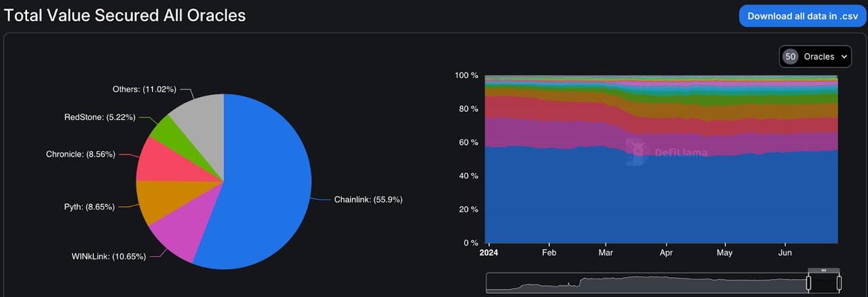Click the '40 %' y-axis label

pos(469,176)
